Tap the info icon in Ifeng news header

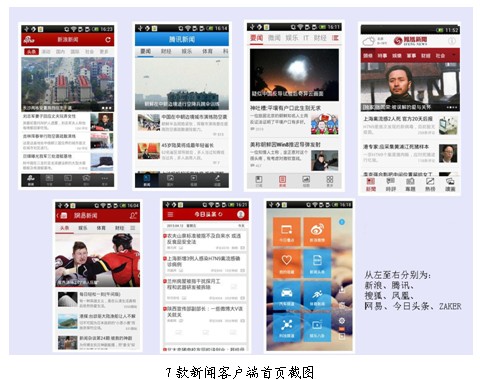[451, 41]
